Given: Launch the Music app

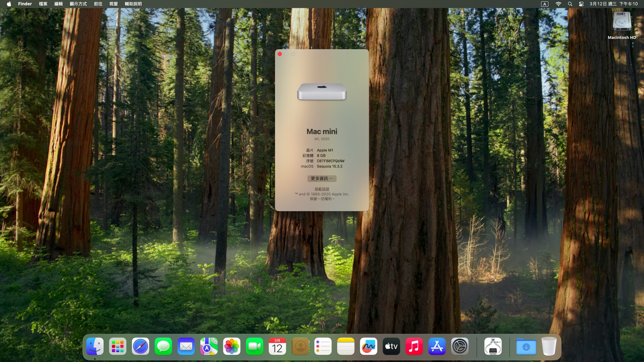Looking at the screenshot, I should [414, 346].
